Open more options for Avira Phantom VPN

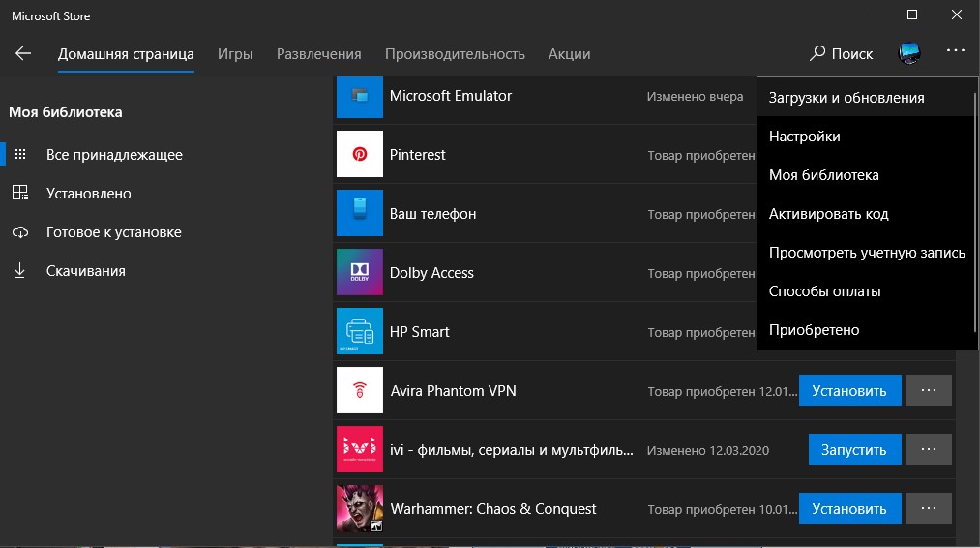point(929,390)
